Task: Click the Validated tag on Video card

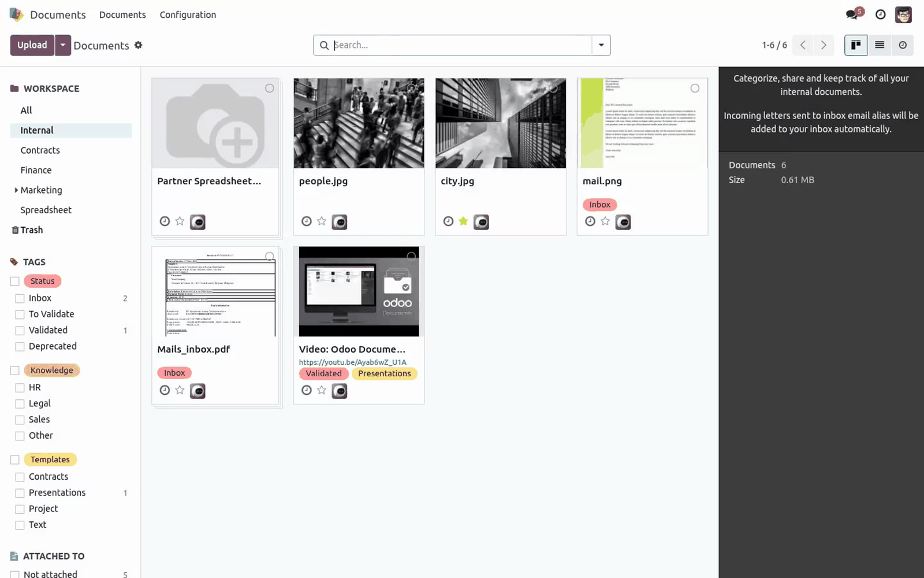Action: (323, 373)
